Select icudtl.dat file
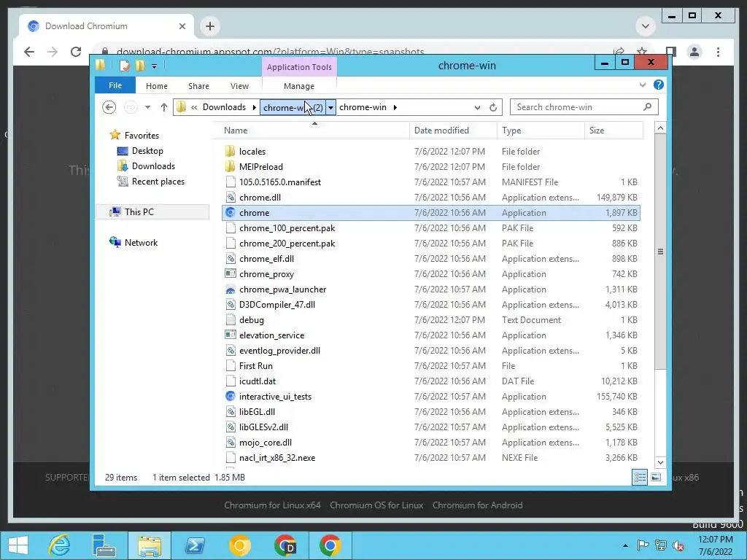The height and width of the screenshot is (560, 747). [x=258, y=381]
